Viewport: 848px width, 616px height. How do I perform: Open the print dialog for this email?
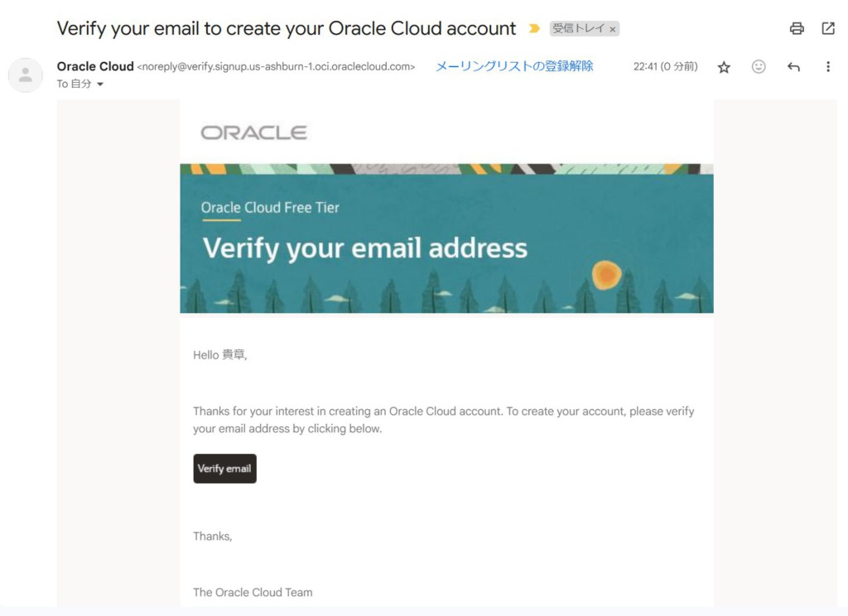[x=797, y=27]
